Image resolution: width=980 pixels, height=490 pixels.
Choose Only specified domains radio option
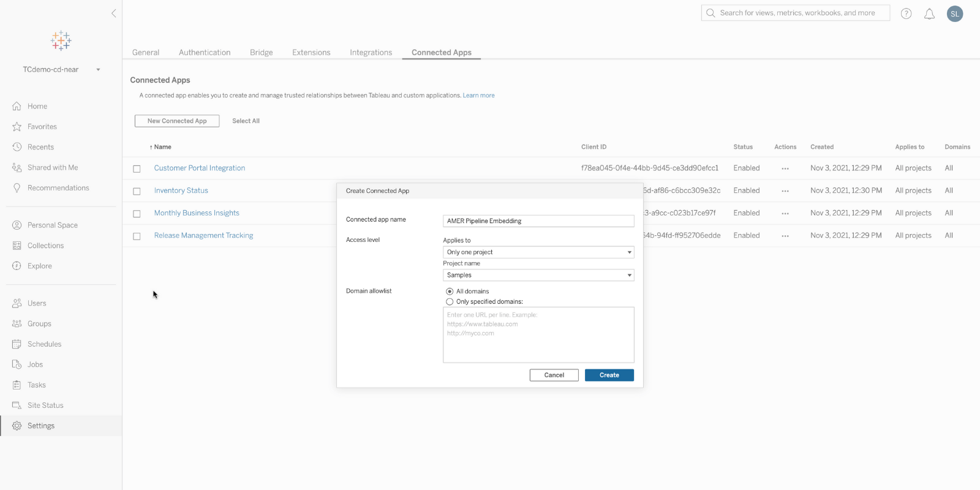click(x=450, y=302)
